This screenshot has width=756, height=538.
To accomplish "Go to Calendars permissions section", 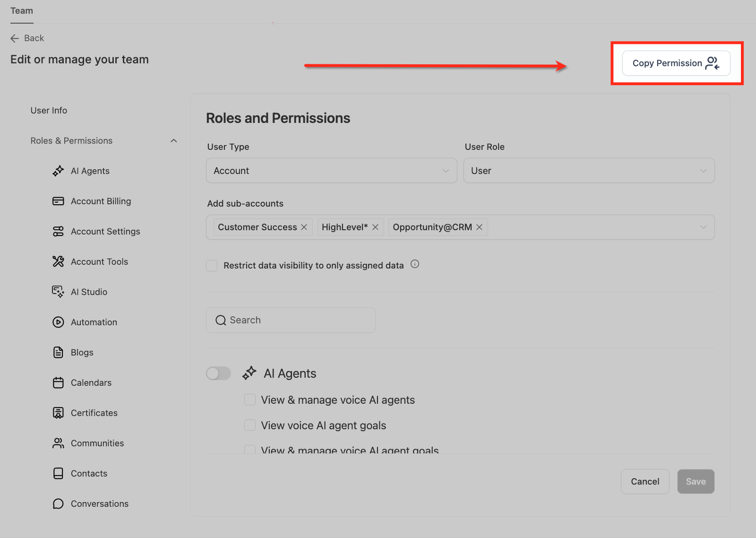I will pos(91,382).
